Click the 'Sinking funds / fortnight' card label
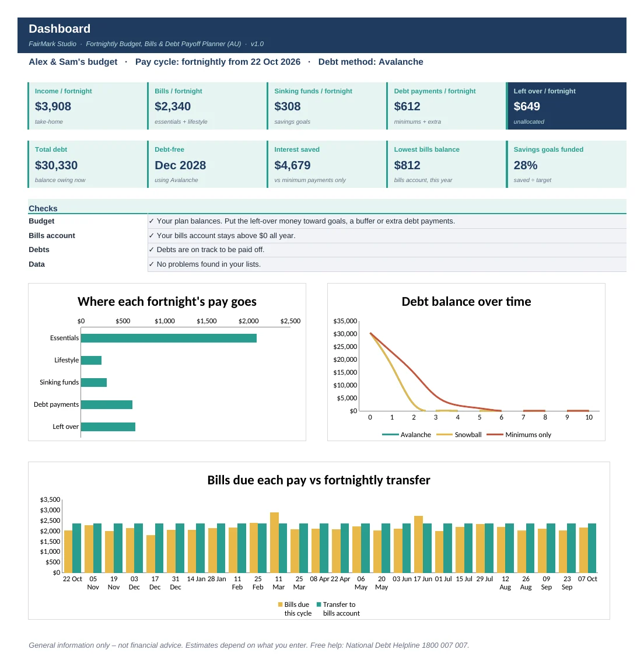This screenshot has width=644, height=667. [x=313, y=91]
